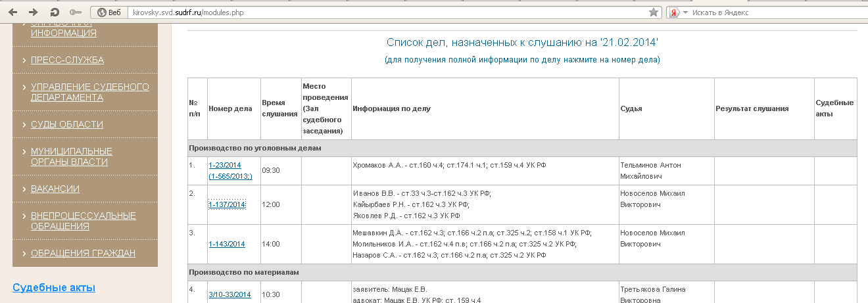Open case number 1-143/2014 link
This screenshot has height=303, width=868.
[x=227, y=244]
